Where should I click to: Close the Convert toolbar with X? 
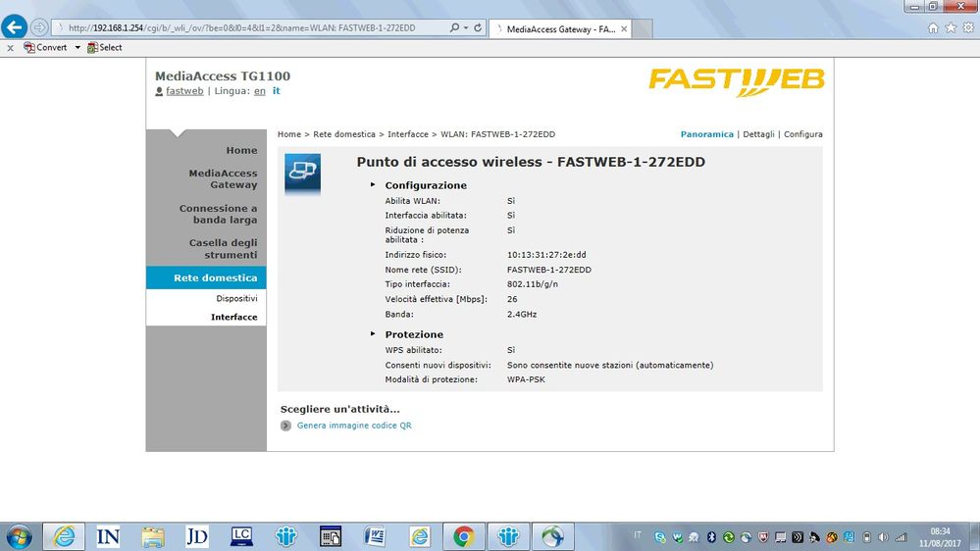tap(10, 47)
